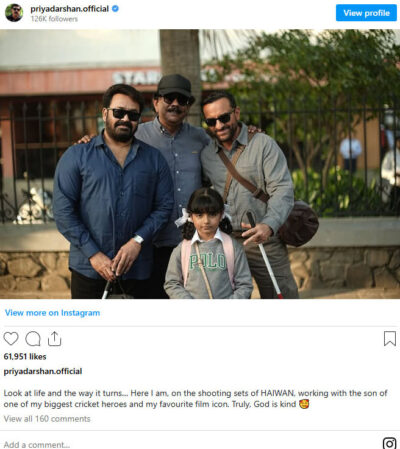The image size is (400, 449).
Task: Open comments with the speech bubble icon
Action: [x=33, y=339]
